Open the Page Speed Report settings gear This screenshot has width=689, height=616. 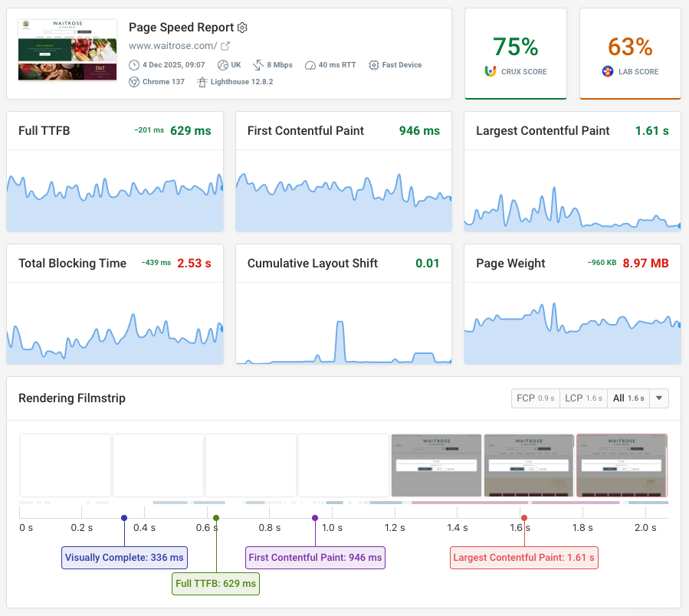(x=242, y=28)
